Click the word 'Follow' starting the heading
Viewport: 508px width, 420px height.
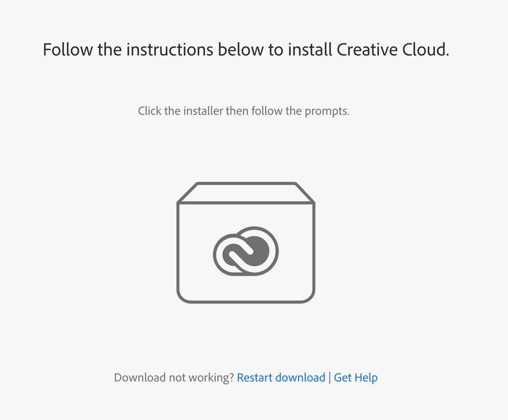[x=68, y=50]
